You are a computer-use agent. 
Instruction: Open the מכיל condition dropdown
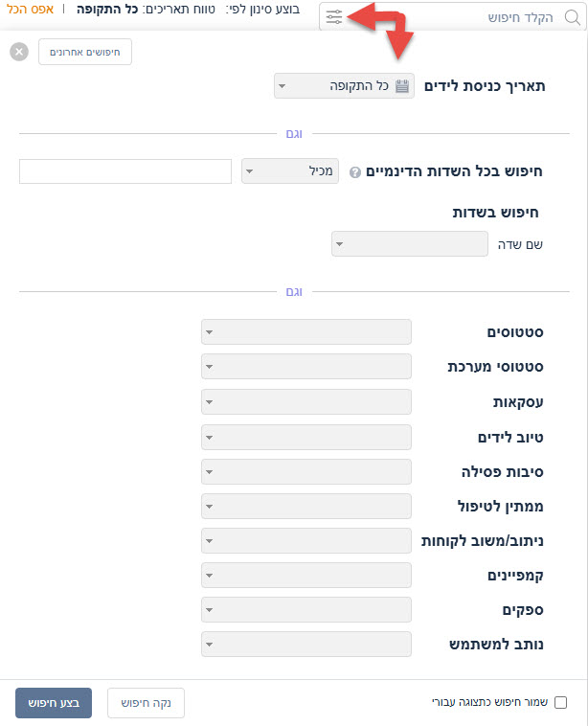pos(291,171)
